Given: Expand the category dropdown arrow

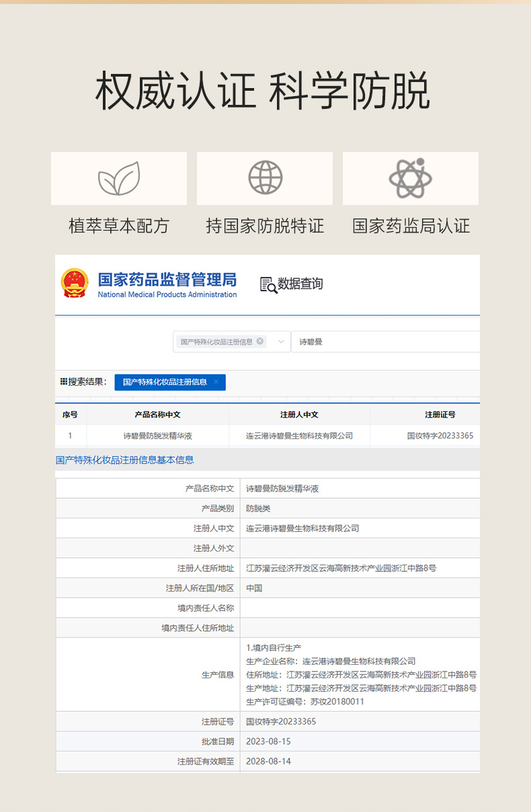Looking at the screenshot, I should 281,341.
